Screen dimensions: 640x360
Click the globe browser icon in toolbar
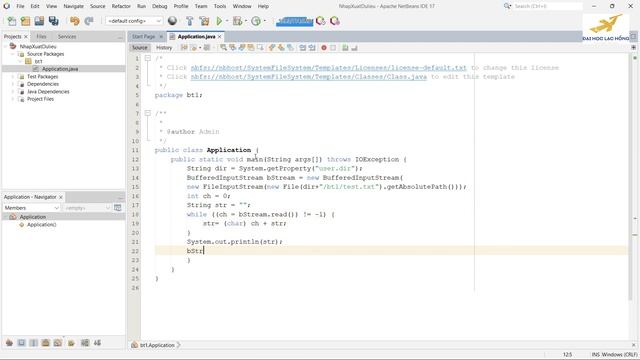(172, 21)
